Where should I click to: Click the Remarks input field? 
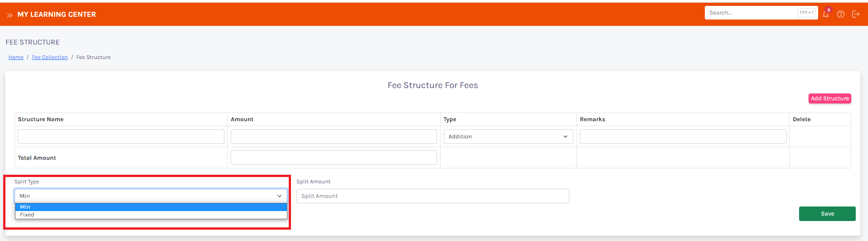(x=683, y=137)
